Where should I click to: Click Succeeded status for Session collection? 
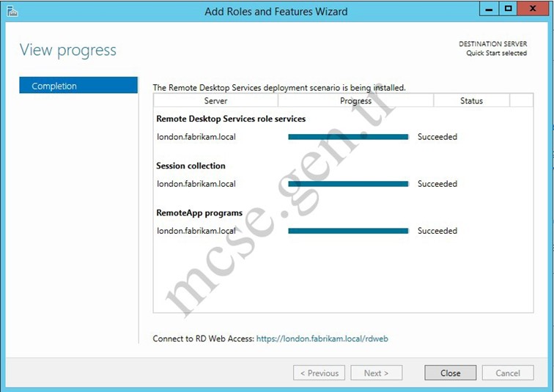pyautogui.click(x=437, y=184)
